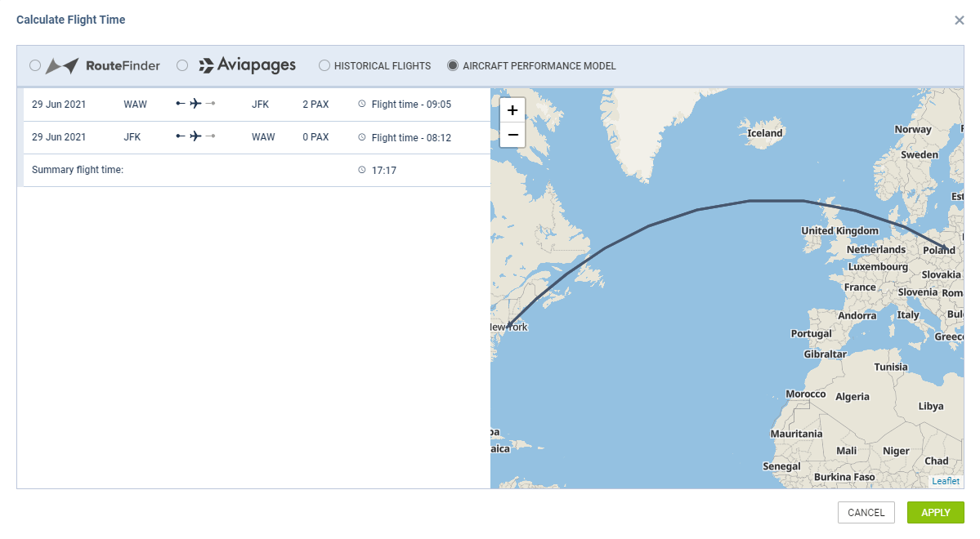The height and width of the screenshot is (539, 980).
Task: Select the RouteFinder radio button
Action: click(x=35, y=65)
